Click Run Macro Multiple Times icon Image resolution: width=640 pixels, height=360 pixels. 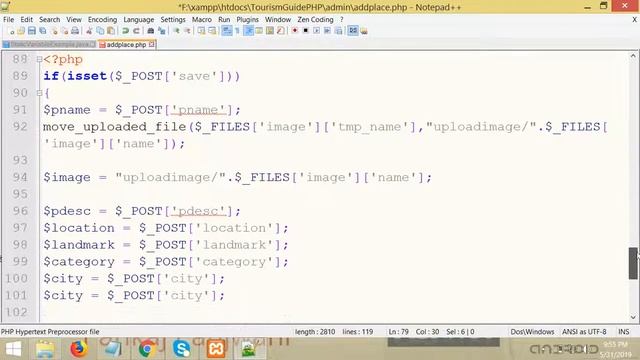tap(327, 31)
